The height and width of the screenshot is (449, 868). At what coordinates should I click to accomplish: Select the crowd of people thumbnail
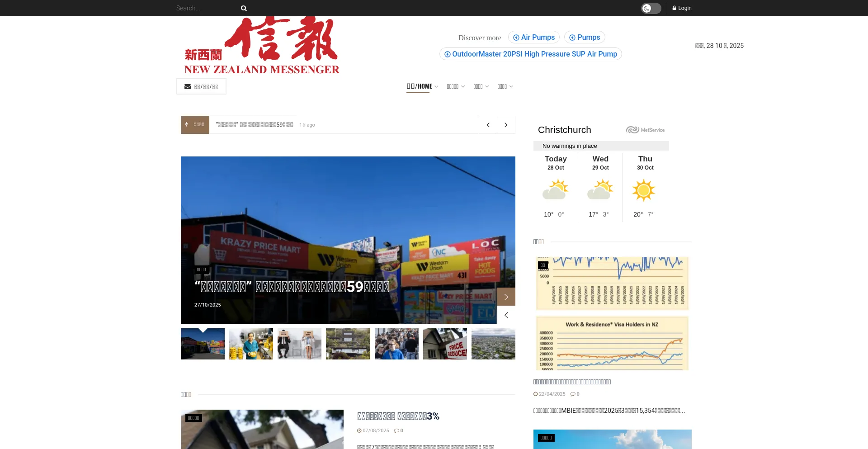[396, 344]
